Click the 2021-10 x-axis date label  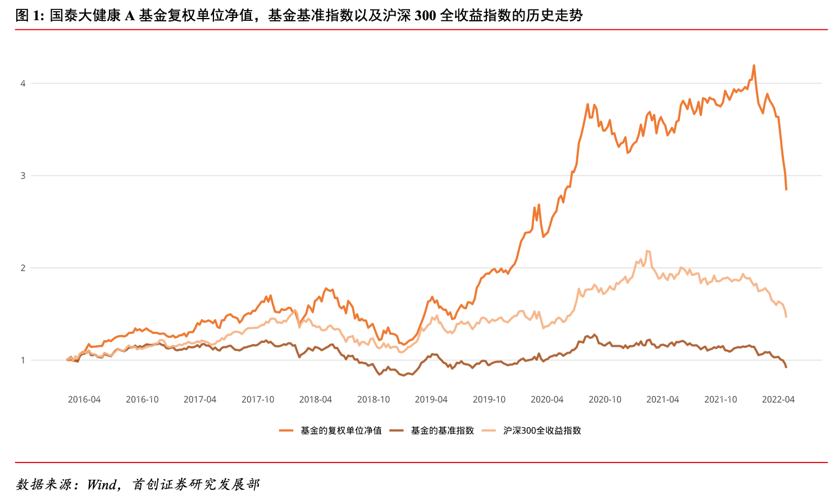coord(721,400)
